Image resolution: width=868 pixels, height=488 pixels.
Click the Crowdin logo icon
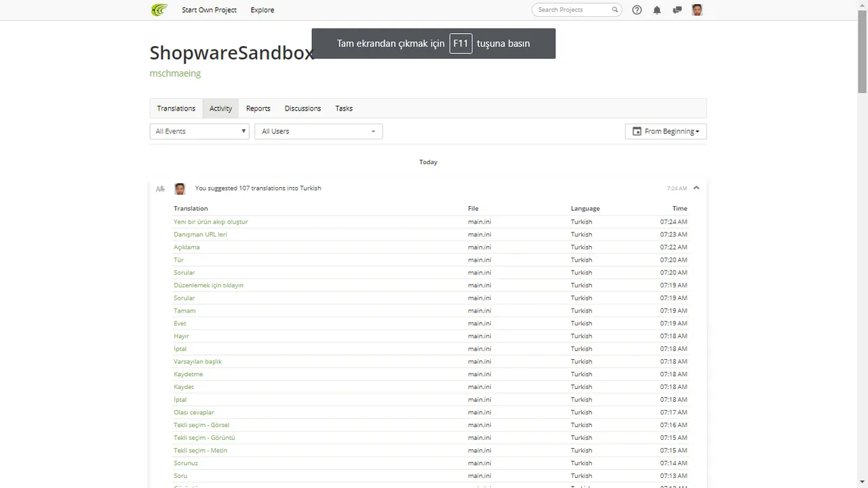[159, 10]
